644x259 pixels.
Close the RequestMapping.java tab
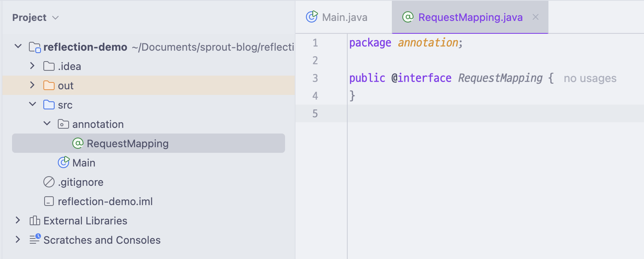pos(536,17)
